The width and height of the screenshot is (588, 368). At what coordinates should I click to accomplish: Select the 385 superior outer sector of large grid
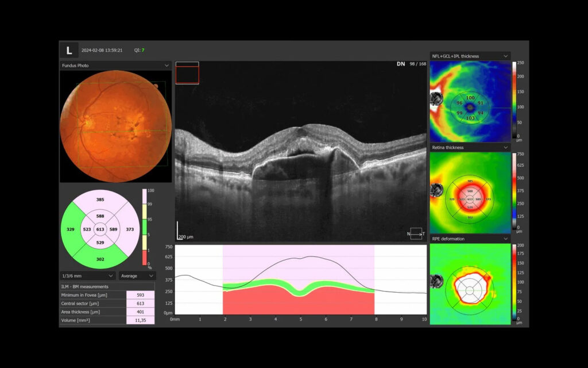point(100,200)
